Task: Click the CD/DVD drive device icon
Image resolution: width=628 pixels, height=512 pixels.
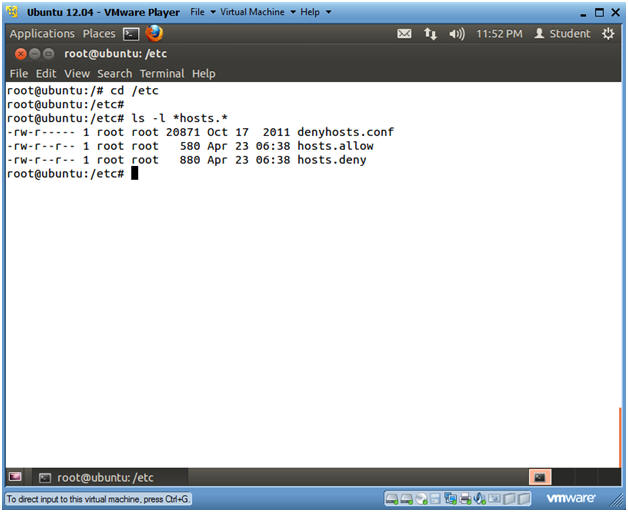Action: tap(421, 499)
